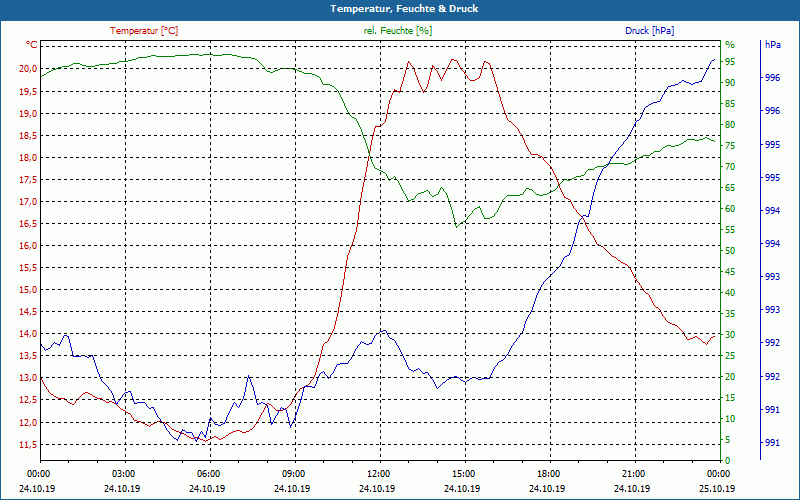Viewport: 800px width, 500px height.
Task: Click green humidity axis value '25'
Action: coord(730,356)
